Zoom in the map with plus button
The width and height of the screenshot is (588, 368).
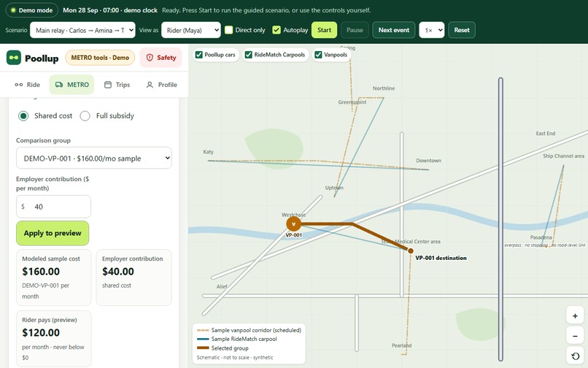point(575,316)
